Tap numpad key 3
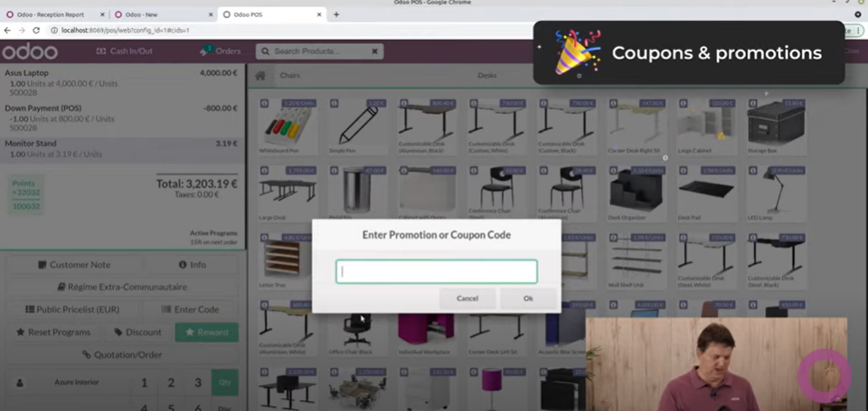The width and height of the screenshot is (868, 411). (x=198, y=383)
